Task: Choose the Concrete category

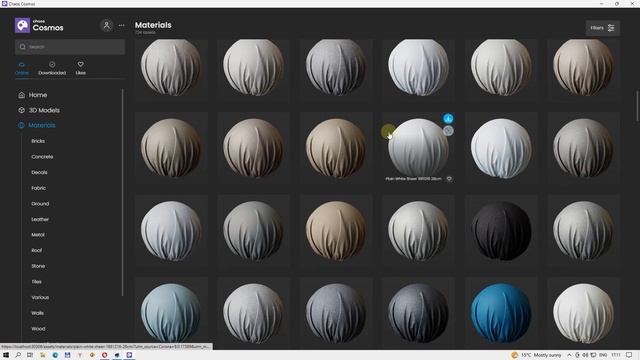Action: 42,157
